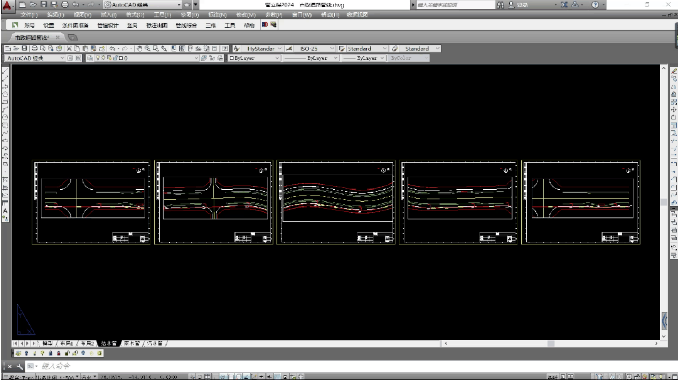Expand the AutoCAD workspace dropdown in title bar

[143, 5]
